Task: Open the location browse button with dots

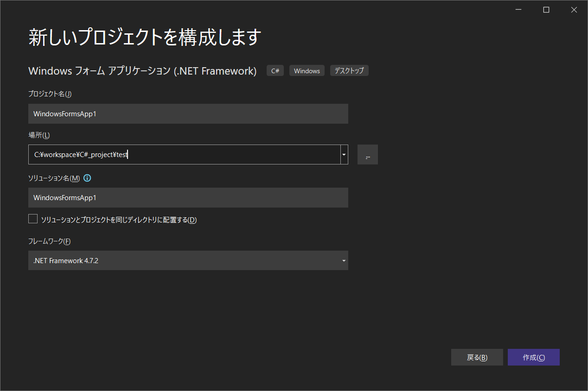Action: click(x=368, y=155)
